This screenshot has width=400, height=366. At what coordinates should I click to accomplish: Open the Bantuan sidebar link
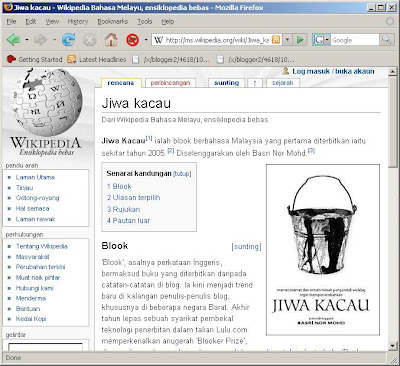pyautogui.click(x=28, y=309)
